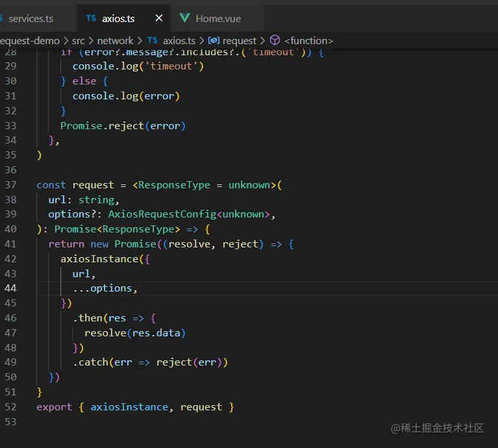Click ".catch(err => reject(err))" line
Image resolution: width=498 pixels, height=448 pixels.
[x=150, y=362]
